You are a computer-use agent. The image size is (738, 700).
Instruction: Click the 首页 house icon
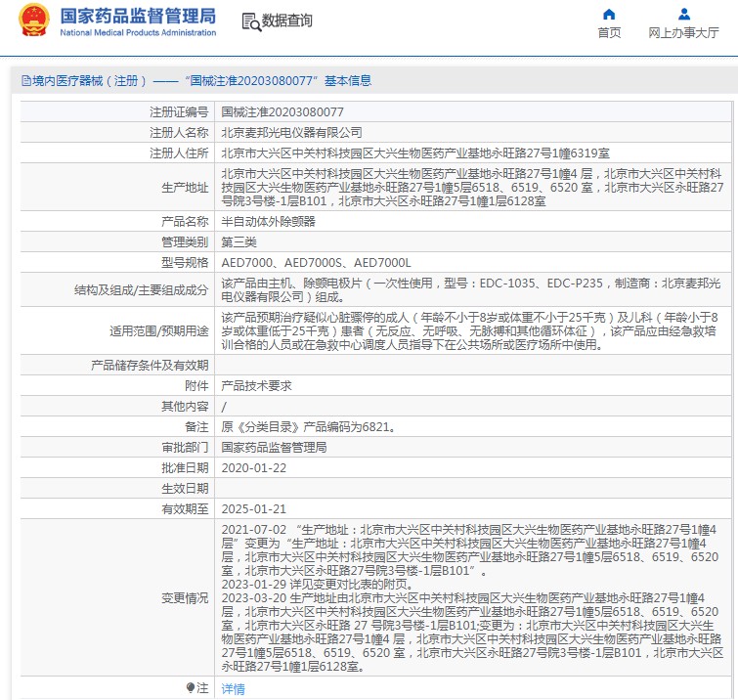click(x=609, y=15)
